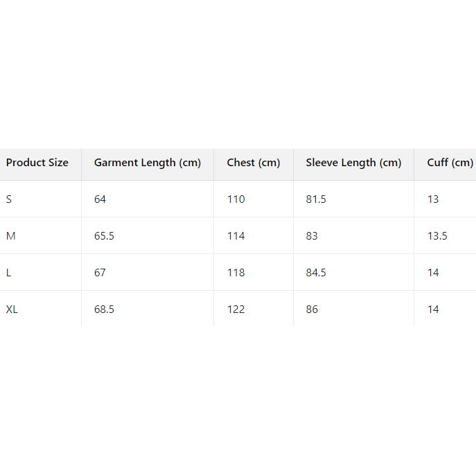Click sleeve length value 86
This screenshot has width=476, height=475.
312,310
